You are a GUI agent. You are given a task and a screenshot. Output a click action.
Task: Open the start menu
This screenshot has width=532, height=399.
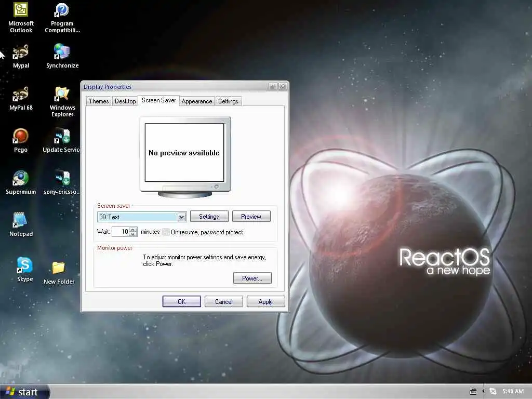24,392
